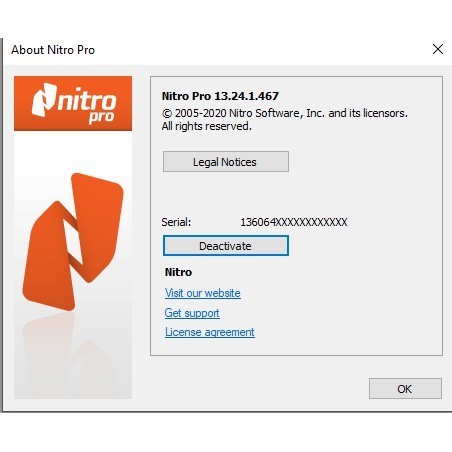Select the serial number 136064XXXXXXXXXXXX
Viewport: 452px width, 452px height.
(x=294, y=222)
